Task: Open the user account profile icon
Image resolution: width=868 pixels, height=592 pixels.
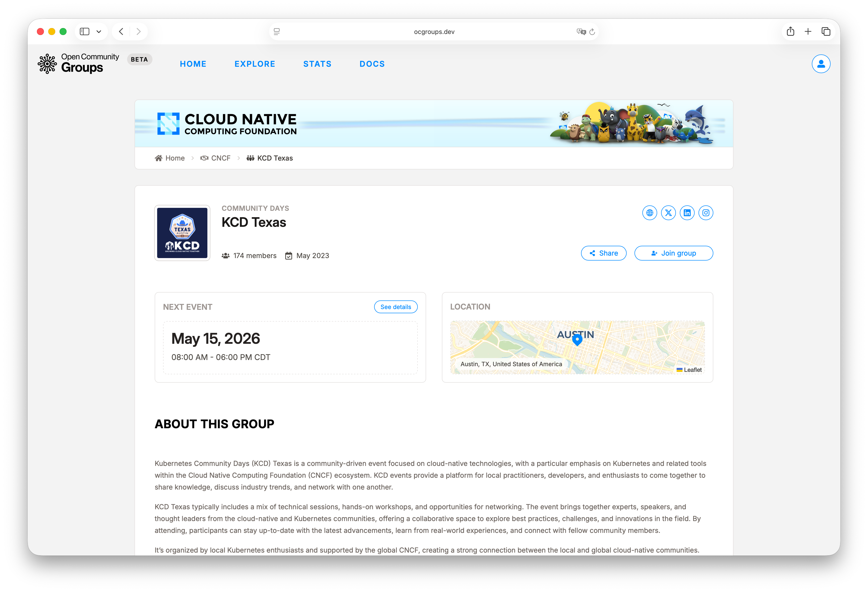Action: click(820, 64)
